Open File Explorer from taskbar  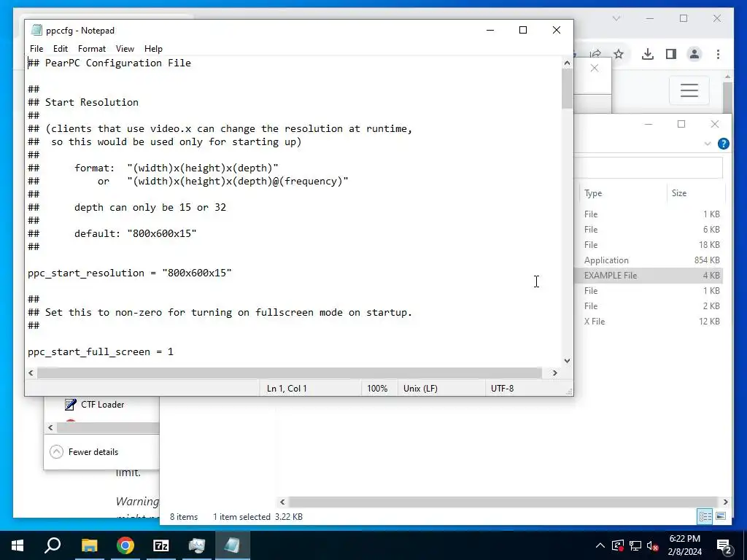pos(89,545)
